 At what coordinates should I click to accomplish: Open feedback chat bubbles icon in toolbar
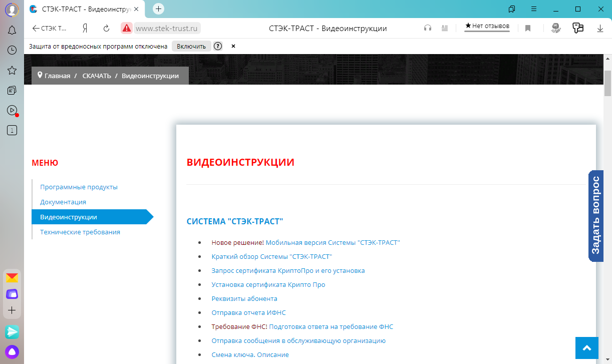pyautogui.click(x=578, y=28)
